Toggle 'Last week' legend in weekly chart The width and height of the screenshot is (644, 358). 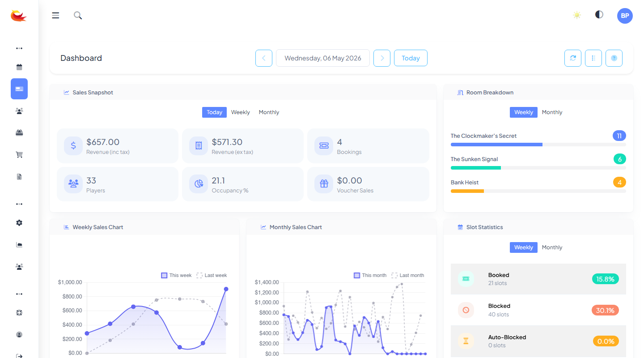click(212, 275)
